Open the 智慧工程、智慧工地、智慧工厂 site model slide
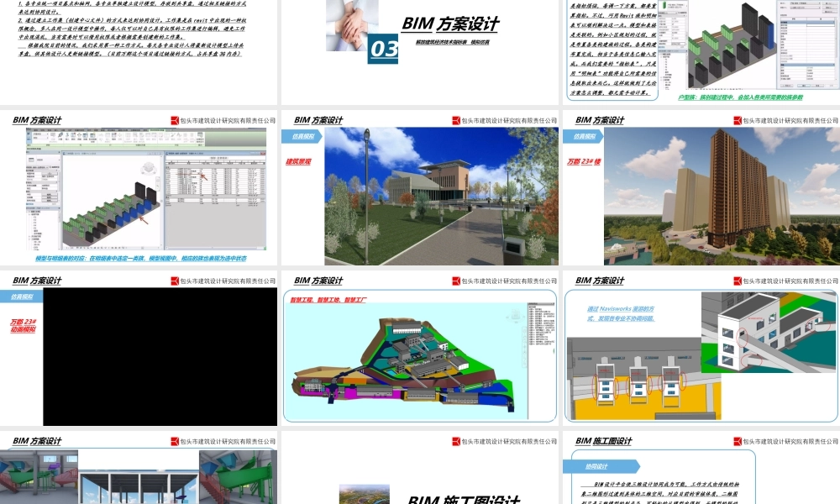This screenshot has height=504, width=840. point(420,349)
